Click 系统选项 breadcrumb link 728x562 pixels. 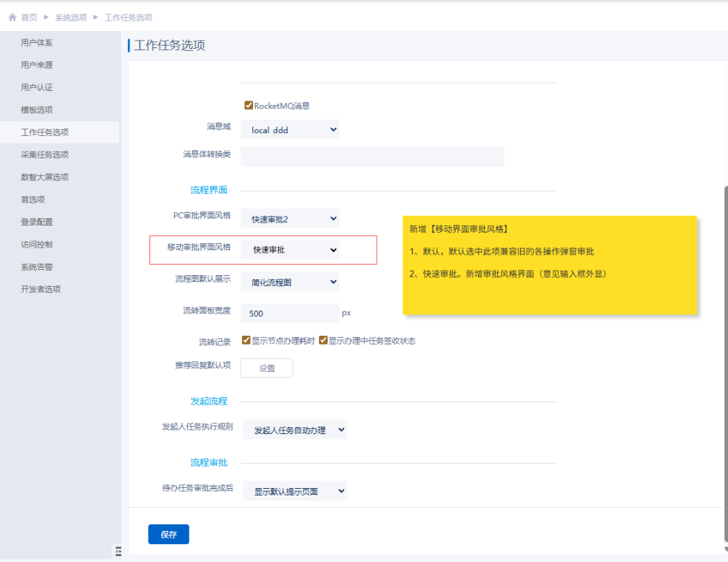pos(71,17)
